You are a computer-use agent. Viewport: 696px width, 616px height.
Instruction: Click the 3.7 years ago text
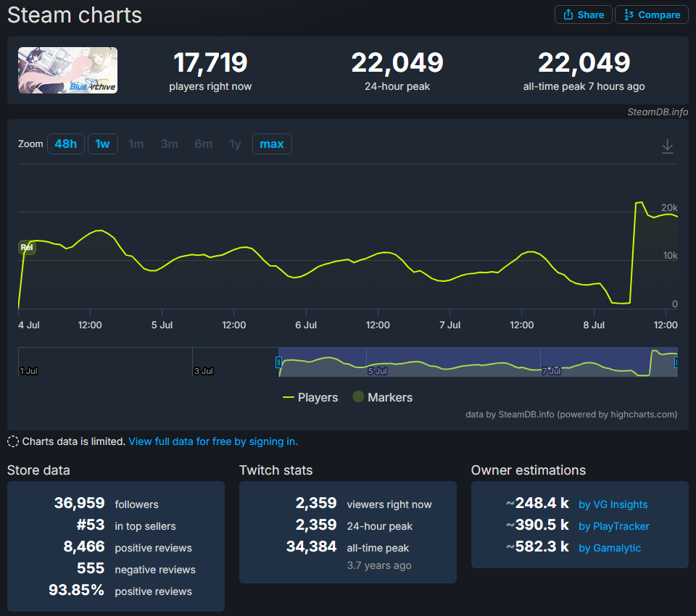point(379,565)
